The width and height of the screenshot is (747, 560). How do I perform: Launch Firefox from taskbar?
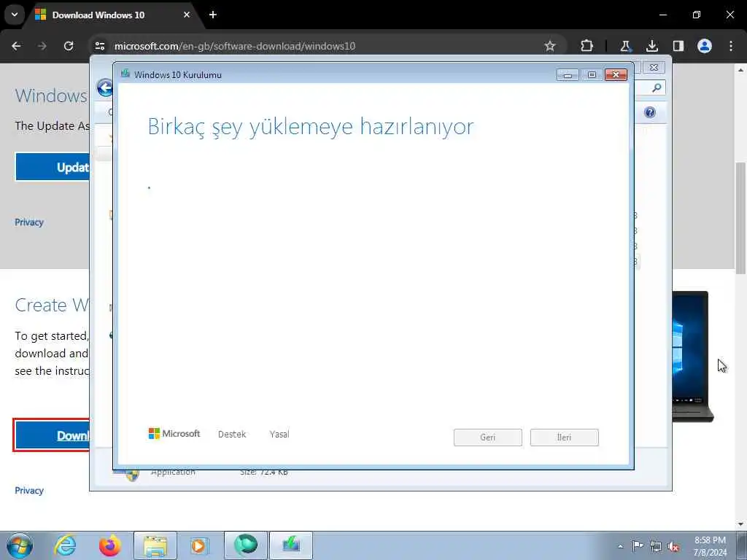(x=110, y=545)
